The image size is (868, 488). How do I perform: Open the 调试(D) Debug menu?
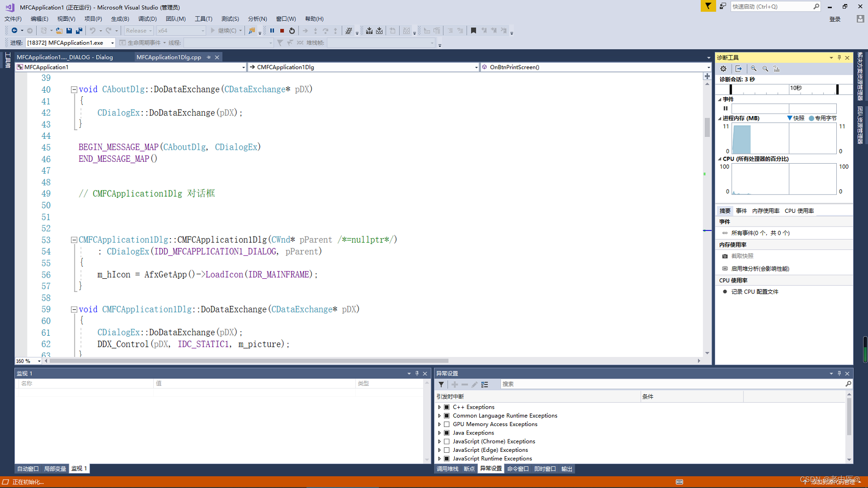coord(147,19)
